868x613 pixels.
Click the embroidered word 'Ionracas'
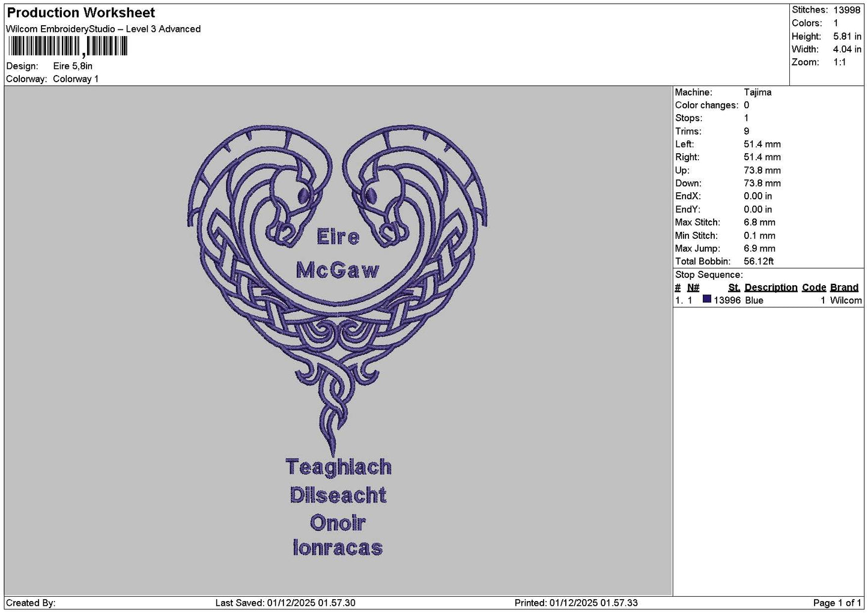click(x=338, y=548)
